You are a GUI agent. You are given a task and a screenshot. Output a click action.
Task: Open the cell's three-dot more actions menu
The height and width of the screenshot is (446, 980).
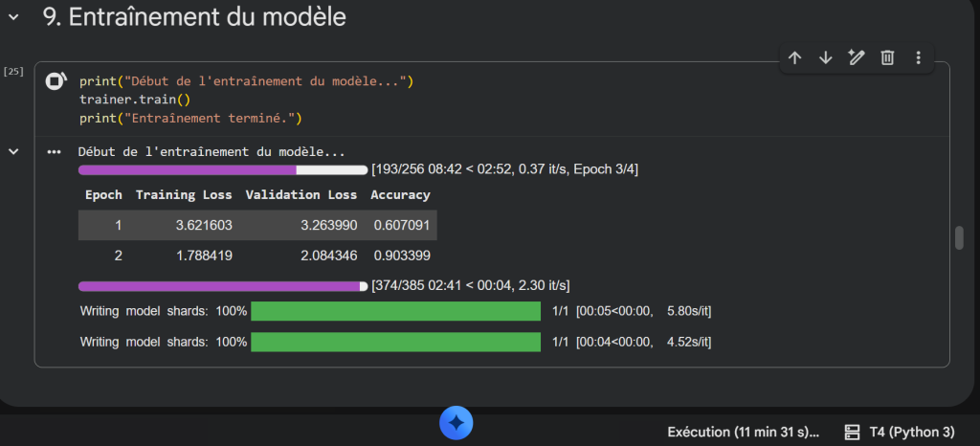[x=918, y=58]
